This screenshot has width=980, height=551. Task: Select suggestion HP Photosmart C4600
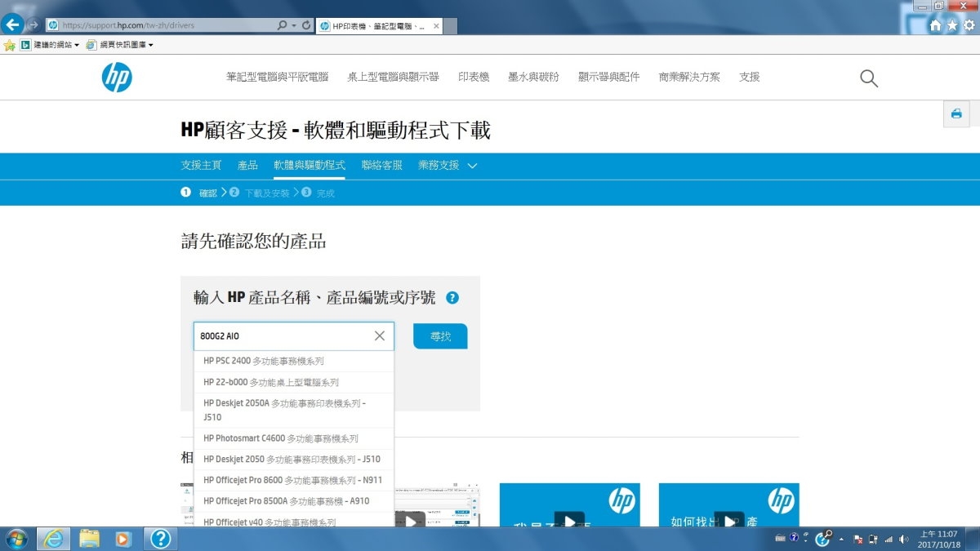pyautogui.click(x=294, y=438)
